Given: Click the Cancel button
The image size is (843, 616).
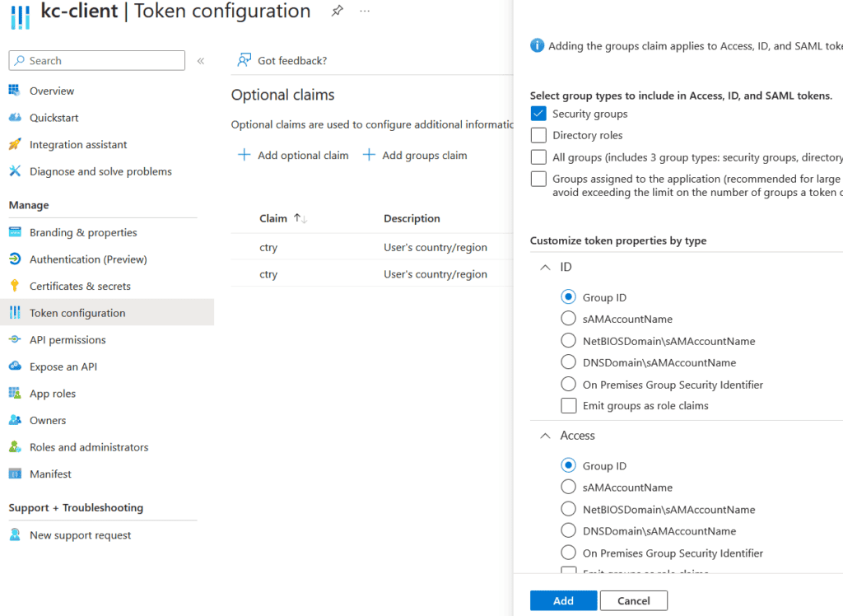Looking at the screenshot, I should pos(633,600).
